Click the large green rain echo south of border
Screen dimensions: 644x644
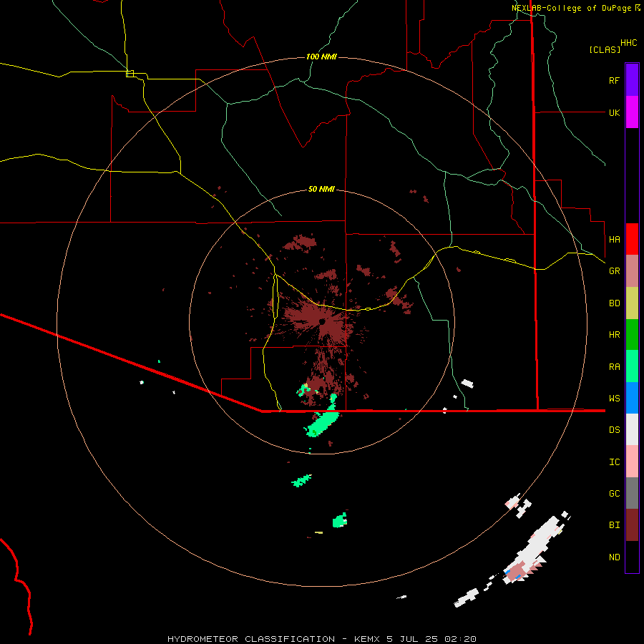tap(322, 424)
